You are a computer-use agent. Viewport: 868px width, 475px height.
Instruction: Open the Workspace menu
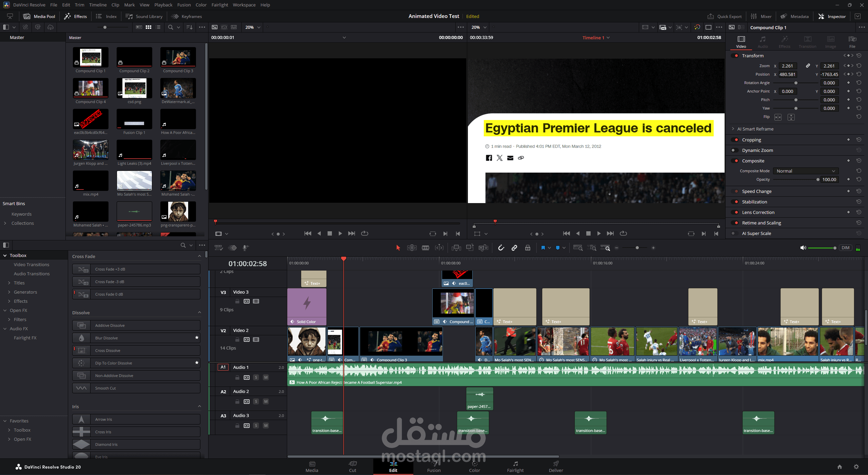244,5
